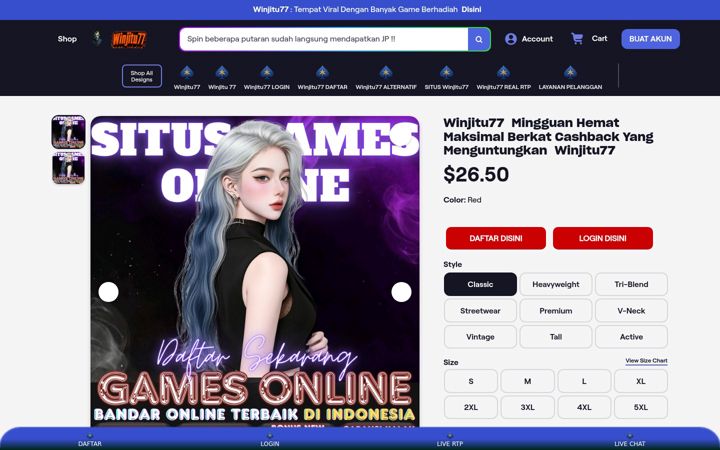Viewport: 720px width, 450px height.
Task: Choose size XL
Action: pos(641,381)
